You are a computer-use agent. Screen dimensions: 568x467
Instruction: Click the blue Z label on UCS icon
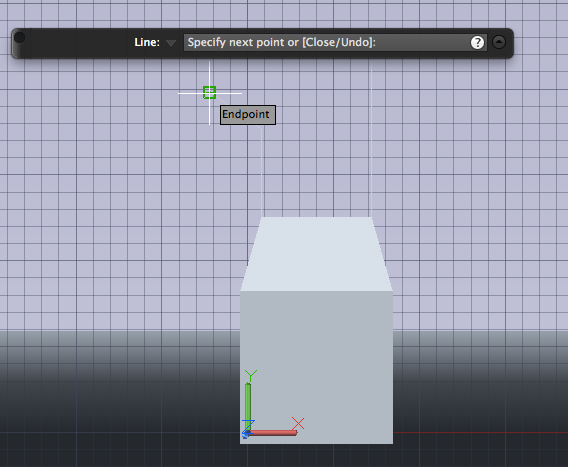pyautogui.click(x=249, y=425)
